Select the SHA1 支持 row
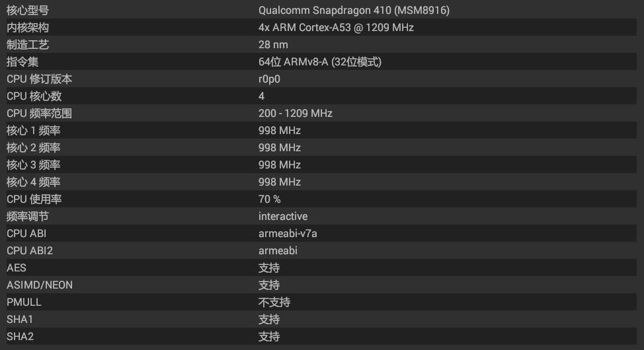The width and height of the screenshot is (644, 350). [322, 320]
